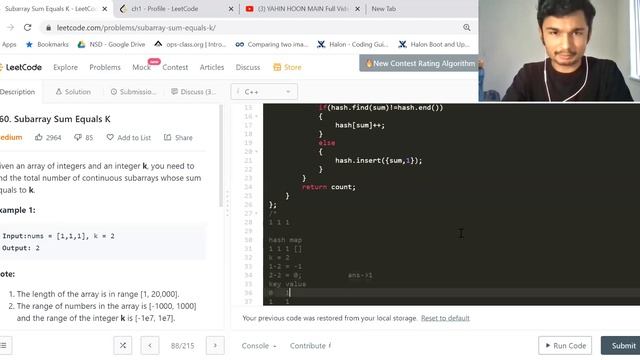The width and height of the screenshot is (640, 360).
Task: Go forward in browser history
Action: coord(10,27)
